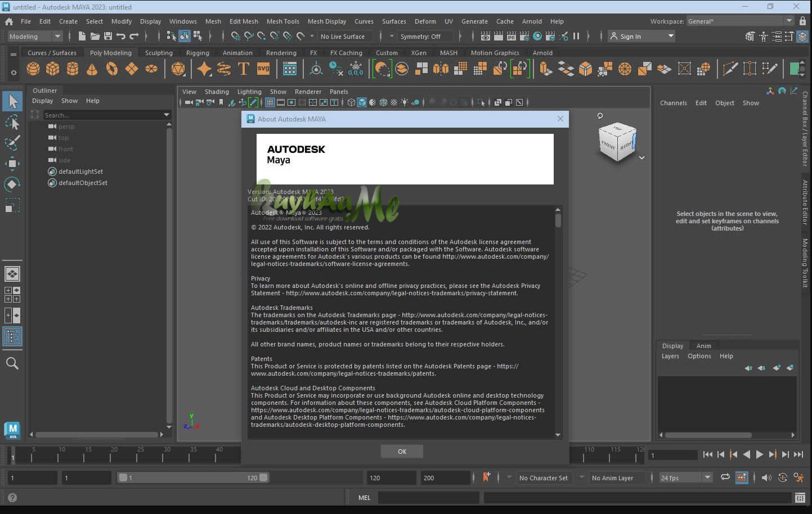Open the No Live Surface dropdown
Viewport: 812px width, 514px height.
[347, 36]
